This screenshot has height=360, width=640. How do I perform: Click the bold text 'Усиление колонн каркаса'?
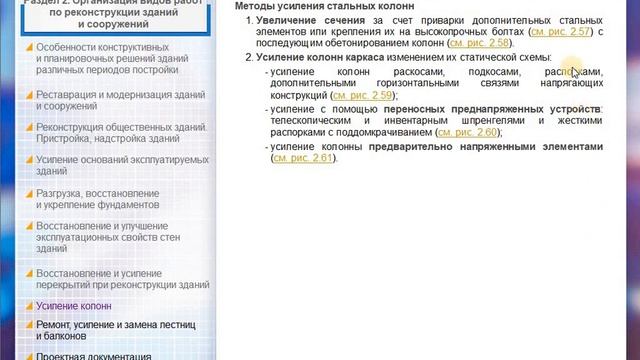click(x=320, y=58)
